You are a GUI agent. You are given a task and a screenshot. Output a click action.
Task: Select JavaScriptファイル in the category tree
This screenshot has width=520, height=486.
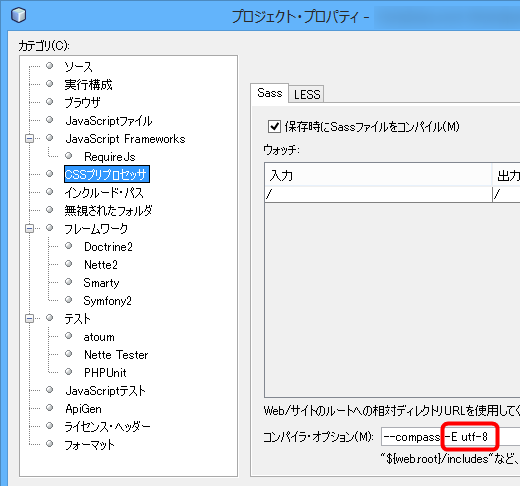tap(109, 121)
